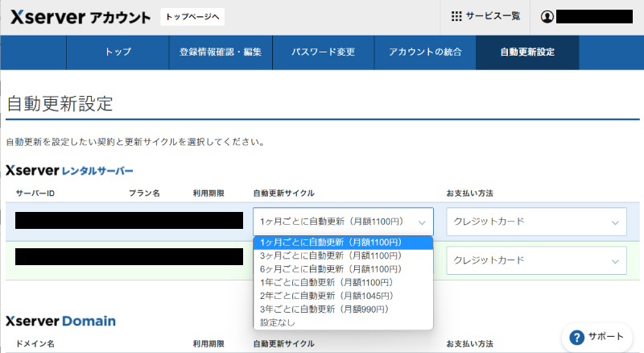Open the サービス一覧 grid icon
The width and height of the screenshot is (644, 353).
click(x=456, y=16)
